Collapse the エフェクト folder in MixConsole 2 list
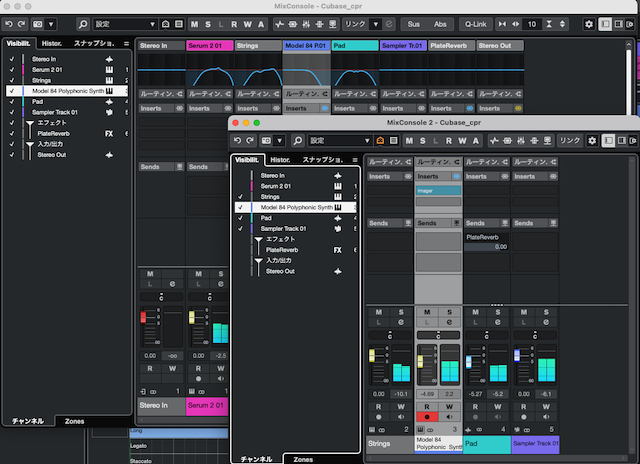Viewport: 640px width, 464px height. (x=259, y=240)
